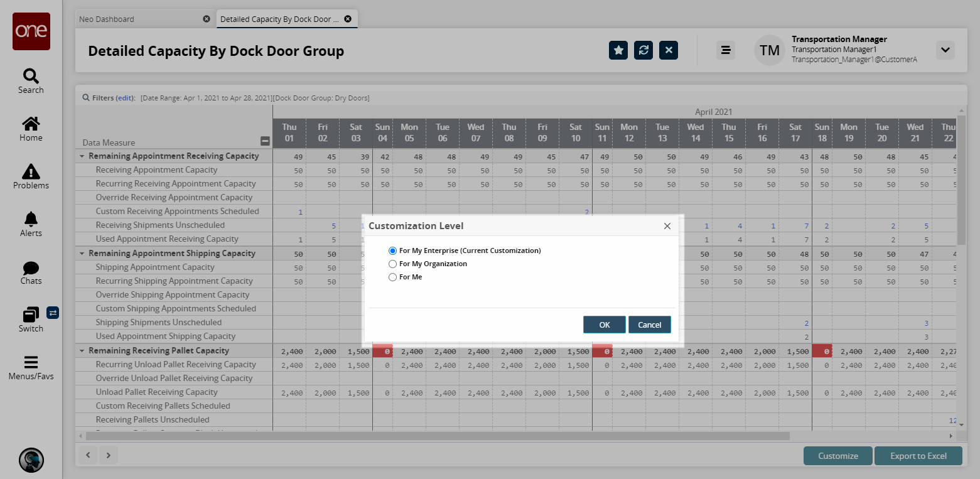Select the For My Organization option
Viewport: 980px width, 479px height.
click(x=393, y=264)
